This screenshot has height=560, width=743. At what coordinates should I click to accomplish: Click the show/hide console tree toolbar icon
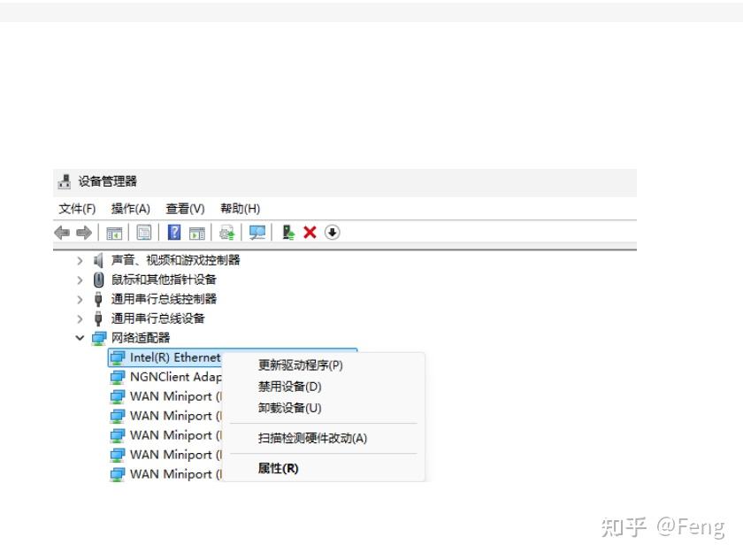pyautogui.click(x=112, y=232)
